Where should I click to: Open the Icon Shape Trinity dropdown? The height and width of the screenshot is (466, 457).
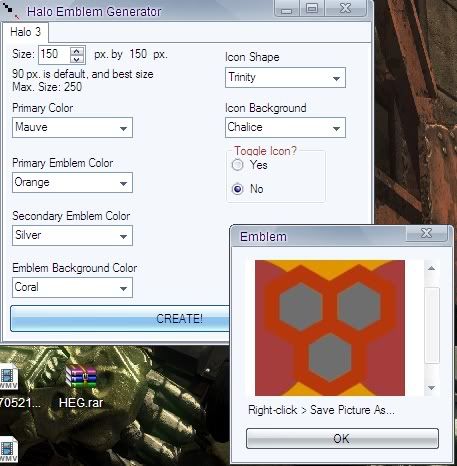click(x=285, y=78)
